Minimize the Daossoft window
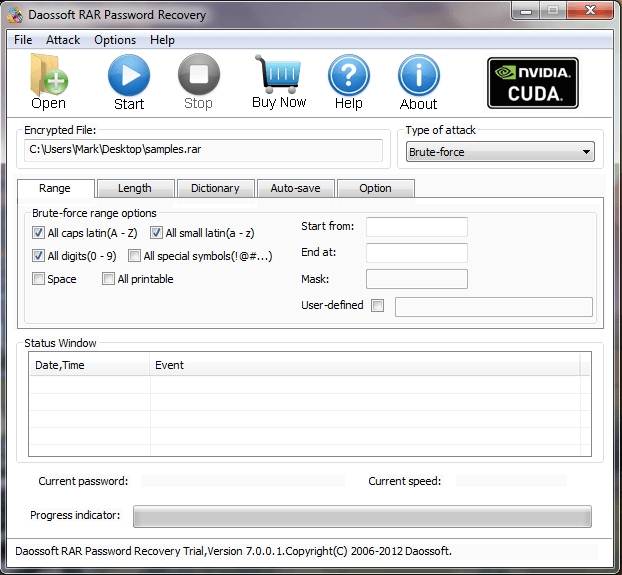The image size is (622, 575). pos(526,10)
